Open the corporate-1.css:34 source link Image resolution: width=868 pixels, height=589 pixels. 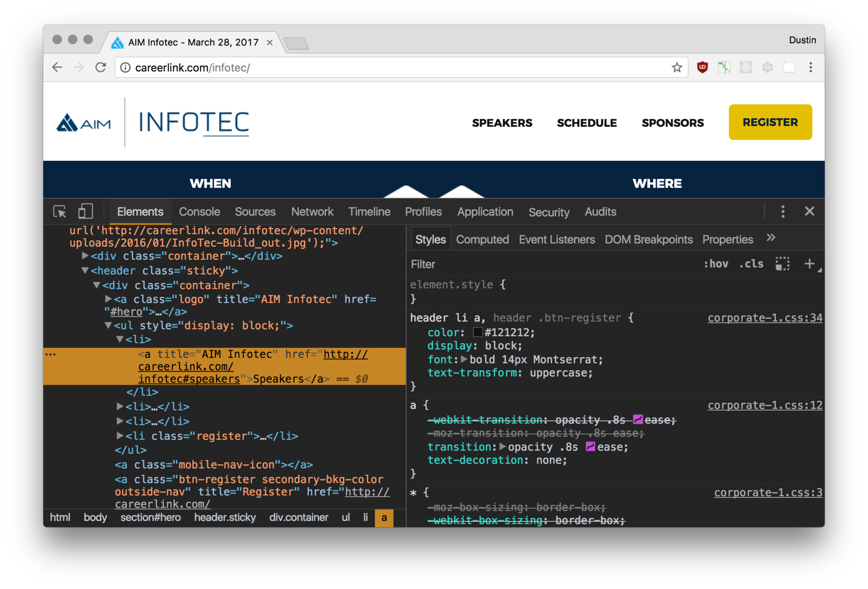pyautogui.click(x=765, y=318)
